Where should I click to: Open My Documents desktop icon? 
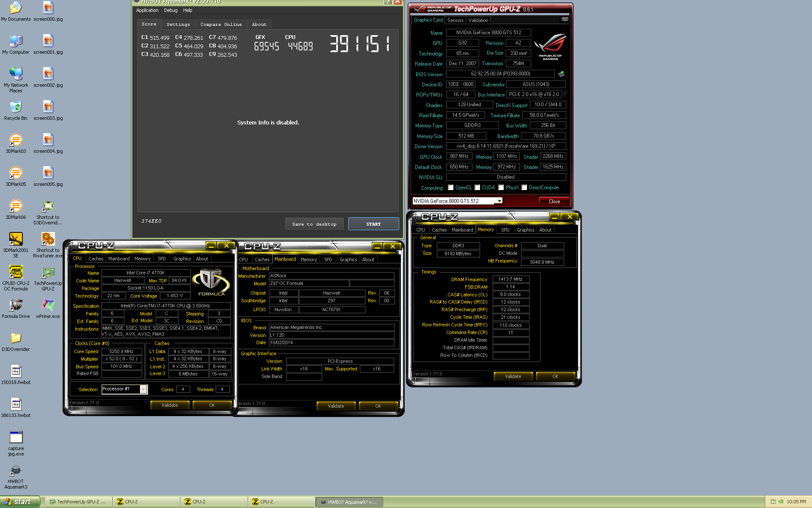click(16, 11)
